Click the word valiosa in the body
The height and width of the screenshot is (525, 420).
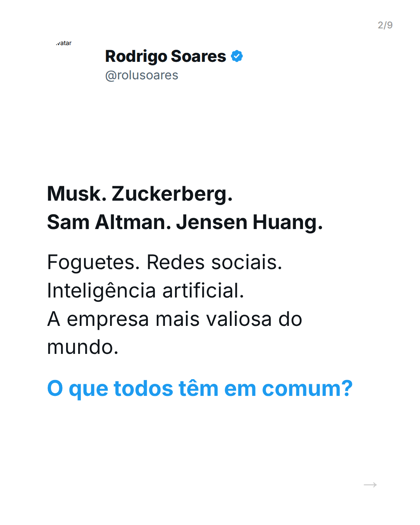[x=238, y=319]
